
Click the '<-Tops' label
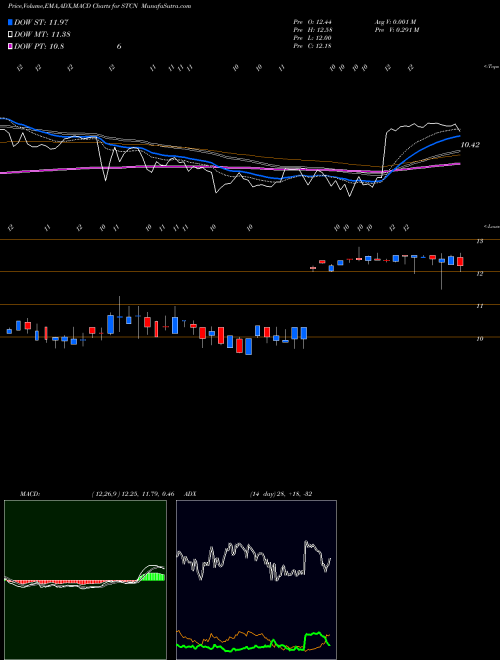point(491,67)
